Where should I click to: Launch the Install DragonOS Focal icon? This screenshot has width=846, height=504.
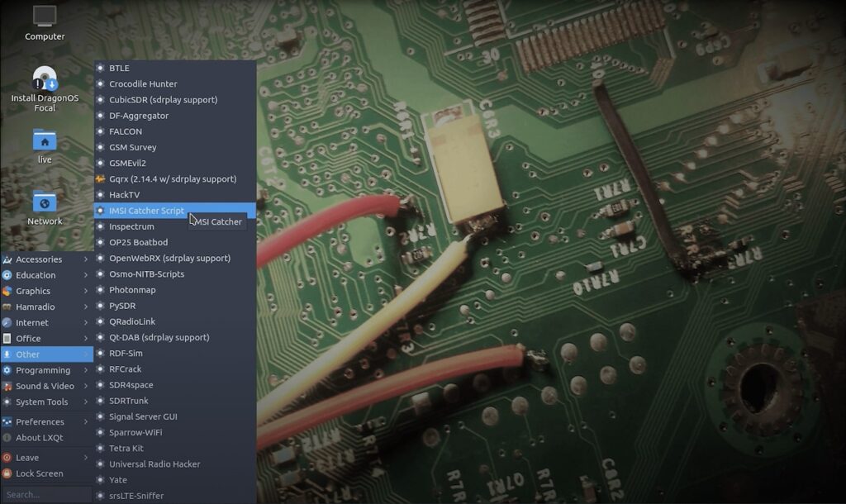tap(45, 80)
